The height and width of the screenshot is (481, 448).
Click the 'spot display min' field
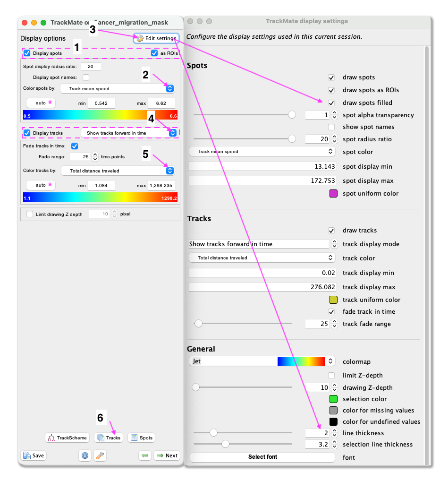tap(262, 167)
